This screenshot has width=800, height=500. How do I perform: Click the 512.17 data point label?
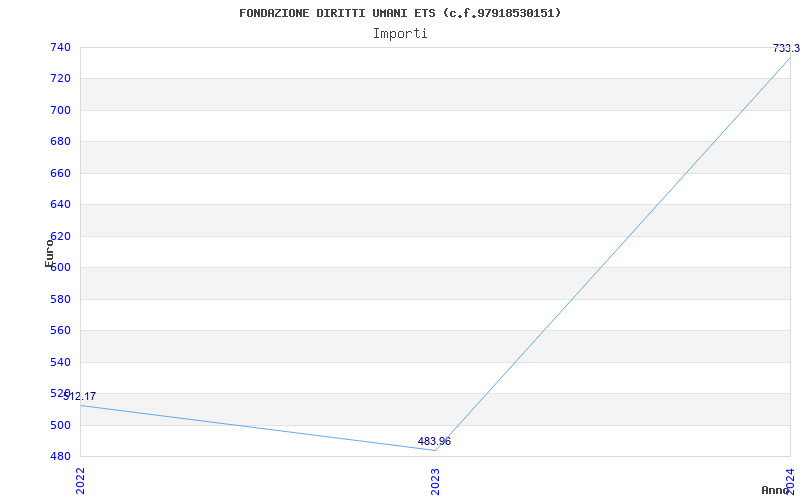pyautogui.click(x=80, y=396)
